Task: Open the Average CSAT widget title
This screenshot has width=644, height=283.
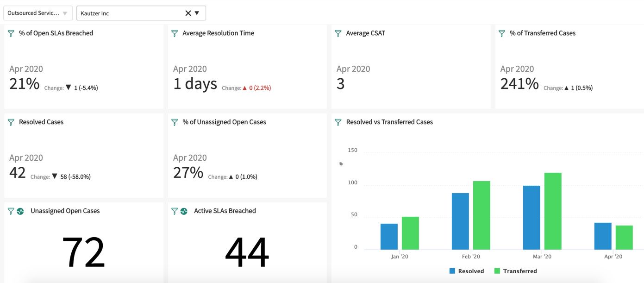Action: click(x=366, y=33)
